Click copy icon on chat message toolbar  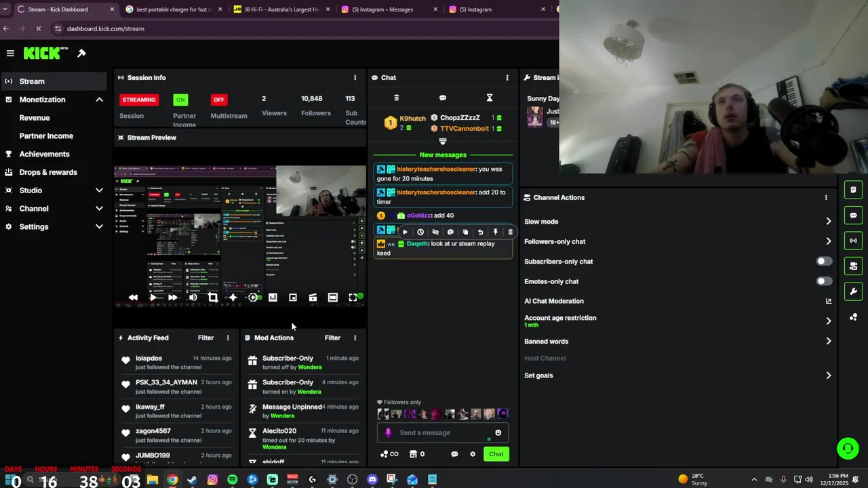click(x=465, y=232)
